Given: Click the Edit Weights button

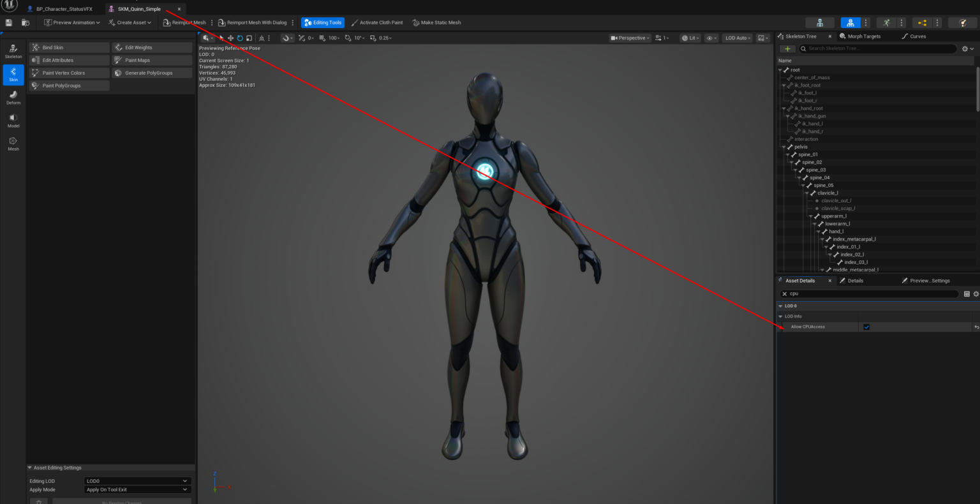Looking at the screenshot, I should click(x=152, y=48).
